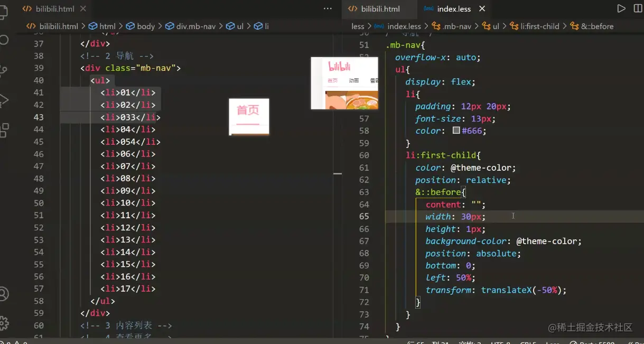Split the editor to the right
Screen dimensions: 644x344
(638, 8)
